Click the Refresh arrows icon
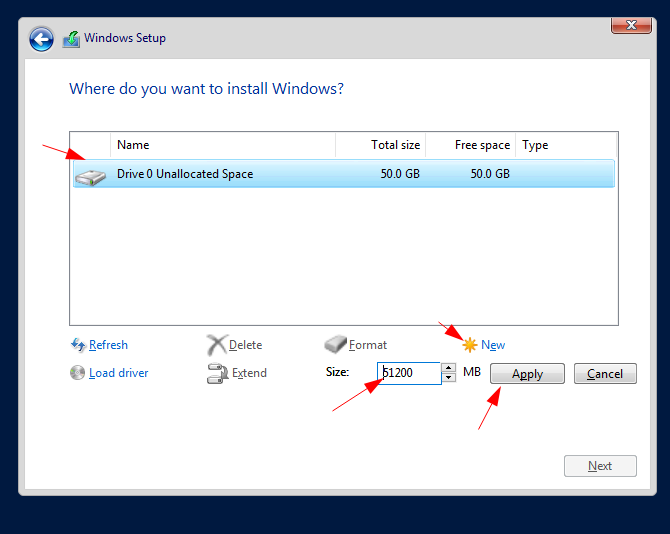Screen dimensions: 670x534 [78, 345]
